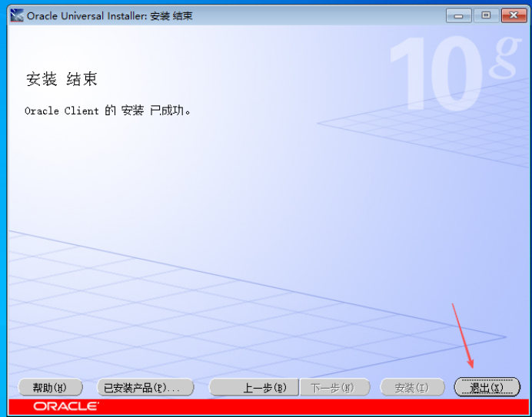Click the 安装(I) install button
This screenshot has width=532, height=417.
[412, 387]
